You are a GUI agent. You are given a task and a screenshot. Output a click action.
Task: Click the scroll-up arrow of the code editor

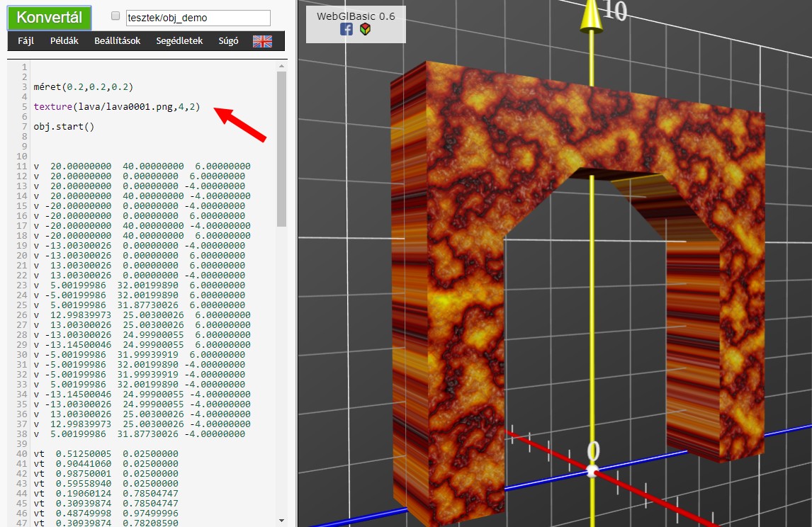pyautogui.click(x=281, y=66)
